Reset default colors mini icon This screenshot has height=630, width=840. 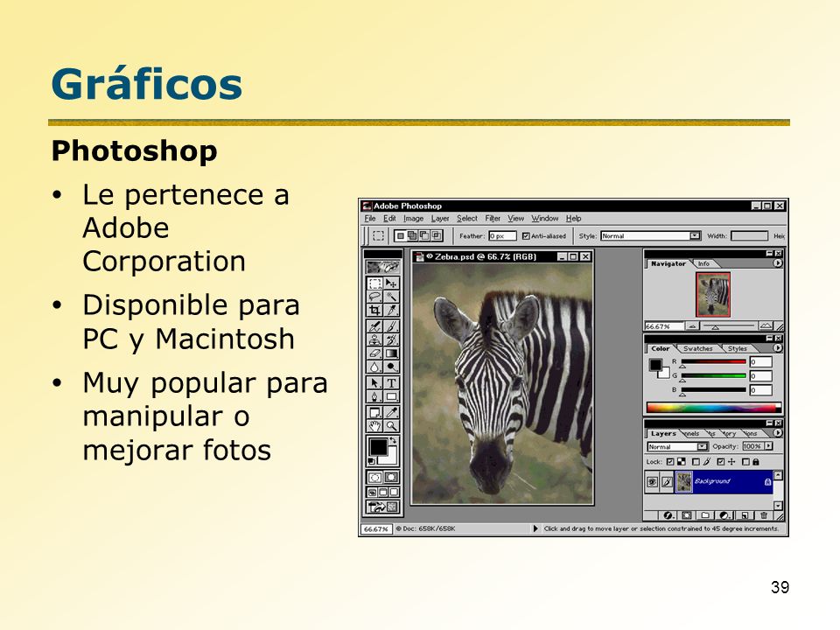(x=371, y=461)
